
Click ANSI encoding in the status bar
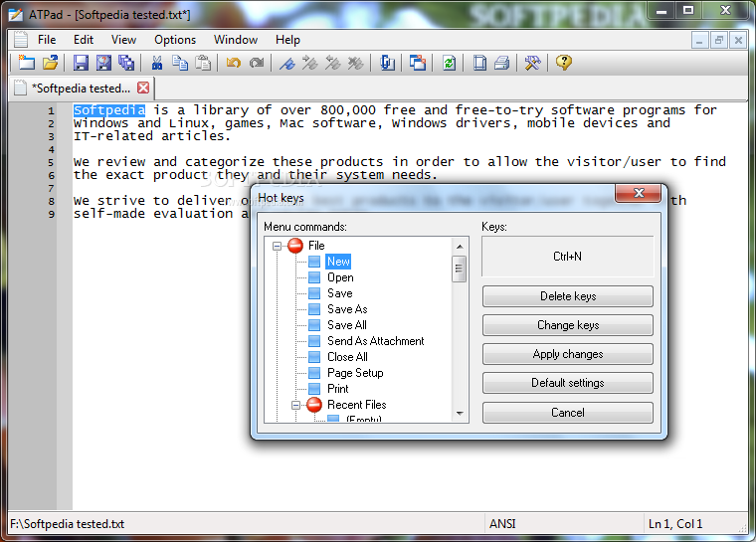tap(502, 524)
